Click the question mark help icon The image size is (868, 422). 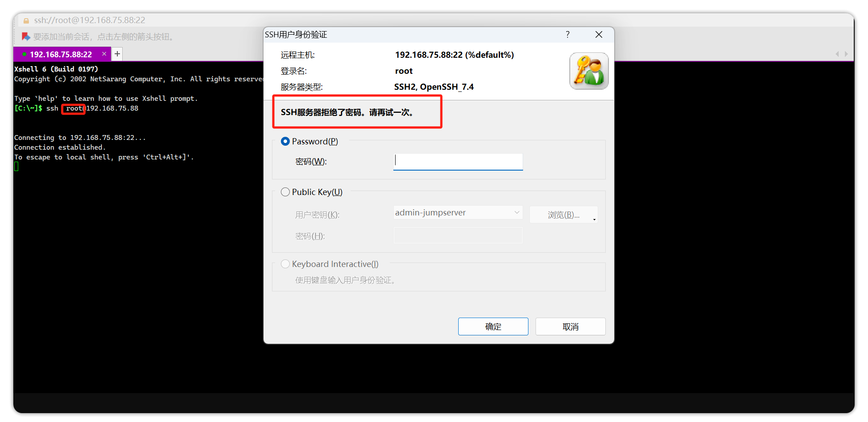pyautogui.click(x=568, y=35)
